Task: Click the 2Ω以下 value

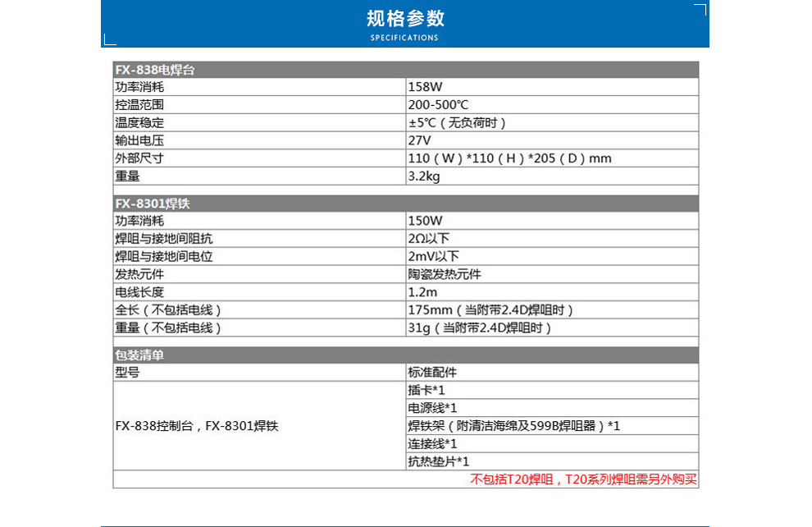Action: pos(428,238)
